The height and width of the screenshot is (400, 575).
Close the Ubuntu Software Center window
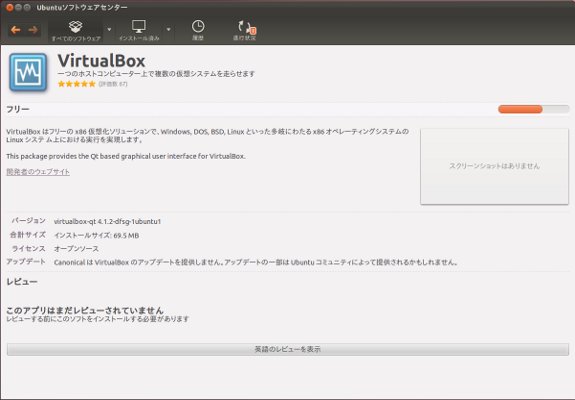(10, 7)
